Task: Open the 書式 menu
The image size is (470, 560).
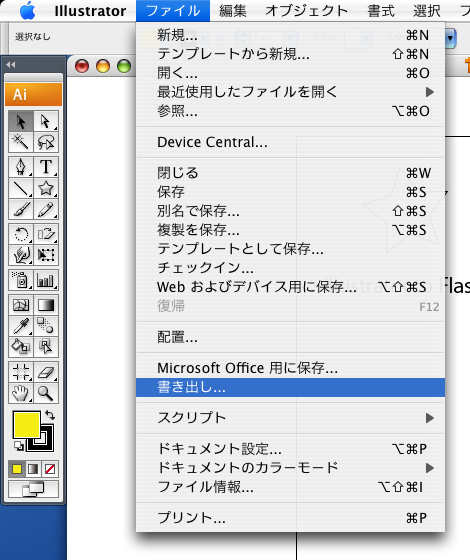Action: click(x=381, y=11)
